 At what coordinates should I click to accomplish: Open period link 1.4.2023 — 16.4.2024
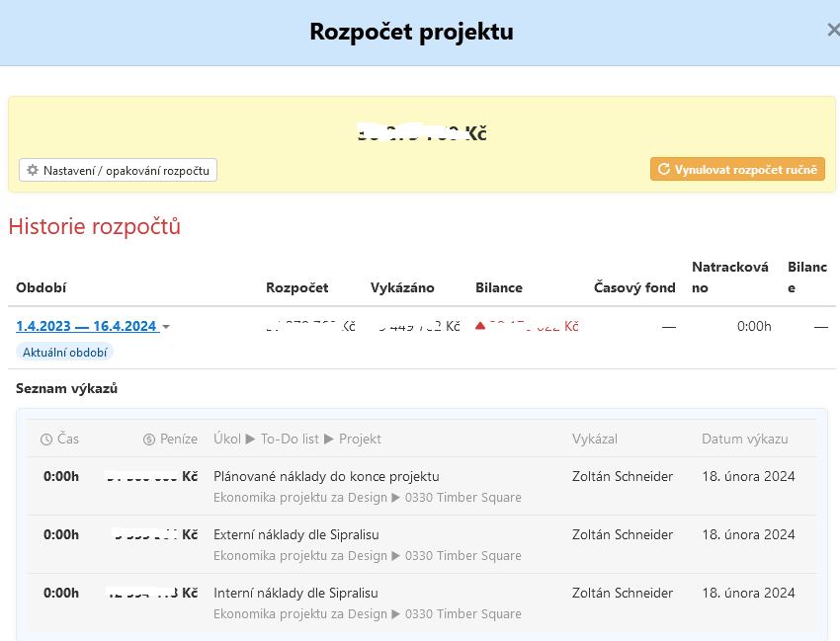[88, 326]
